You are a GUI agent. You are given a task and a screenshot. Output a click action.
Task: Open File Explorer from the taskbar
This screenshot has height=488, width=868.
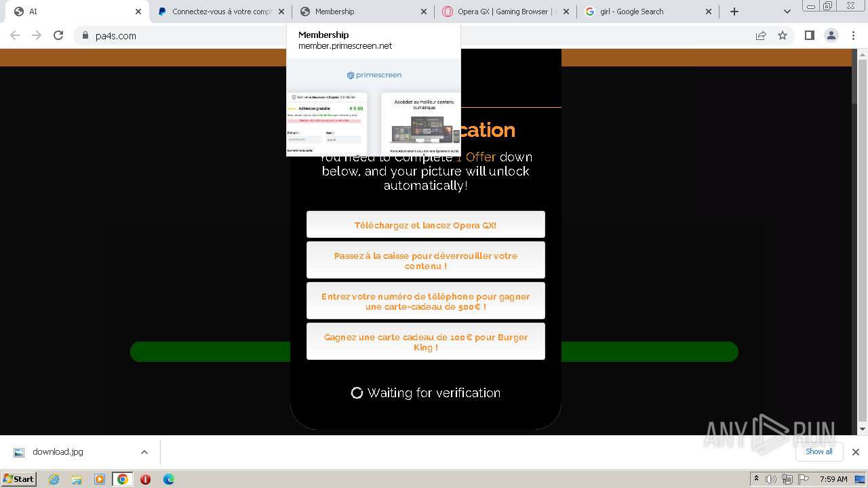[x=77, y=479]
